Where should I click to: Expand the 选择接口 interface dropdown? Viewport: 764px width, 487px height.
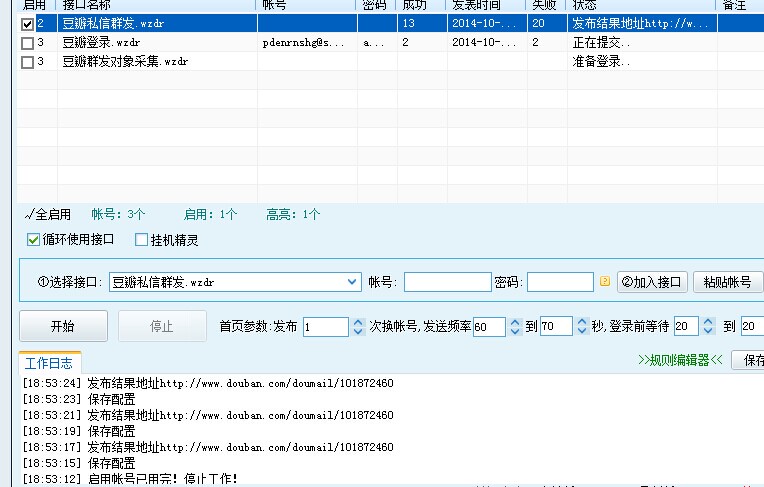(x=351, y=282)
